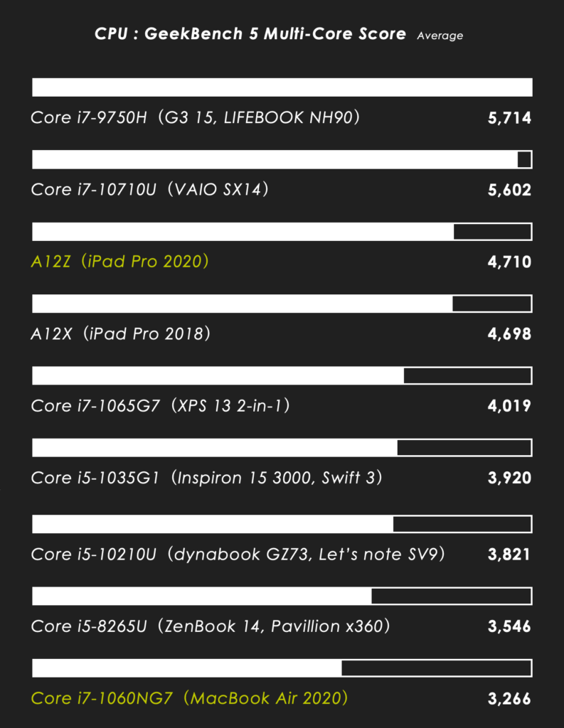Click the 3,546 score value

pyautogui.click(x=509, y=627)
